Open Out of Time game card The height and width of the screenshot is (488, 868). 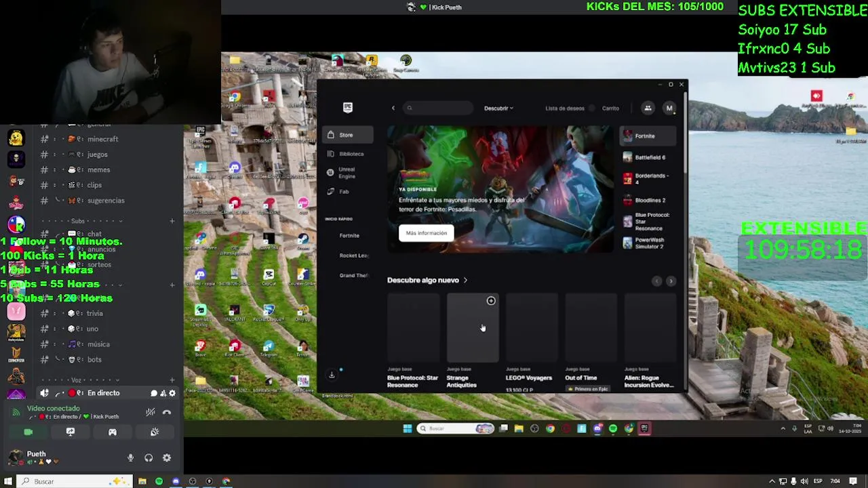[x=591, y=343]
